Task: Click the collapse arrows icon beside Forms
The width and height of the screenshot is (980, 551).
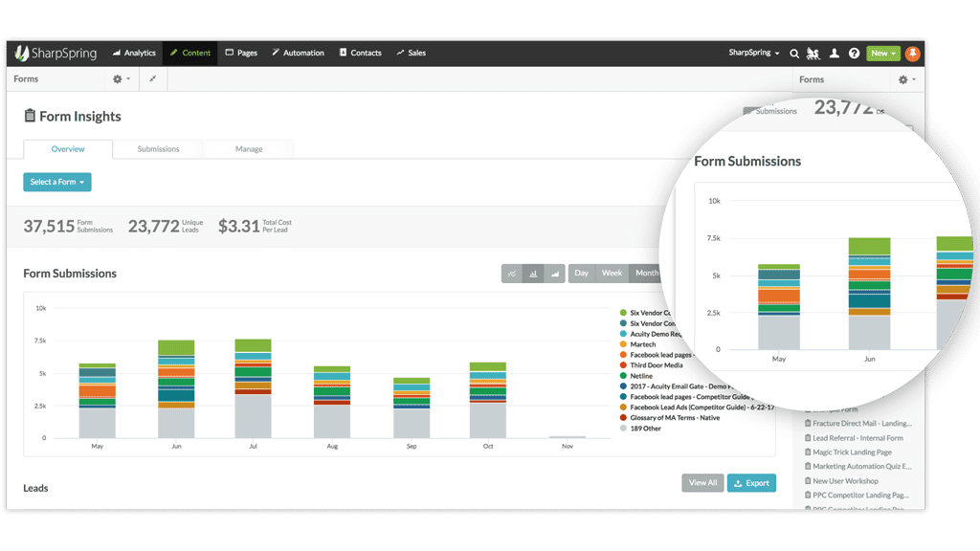Action: click(x=152, y=79)
